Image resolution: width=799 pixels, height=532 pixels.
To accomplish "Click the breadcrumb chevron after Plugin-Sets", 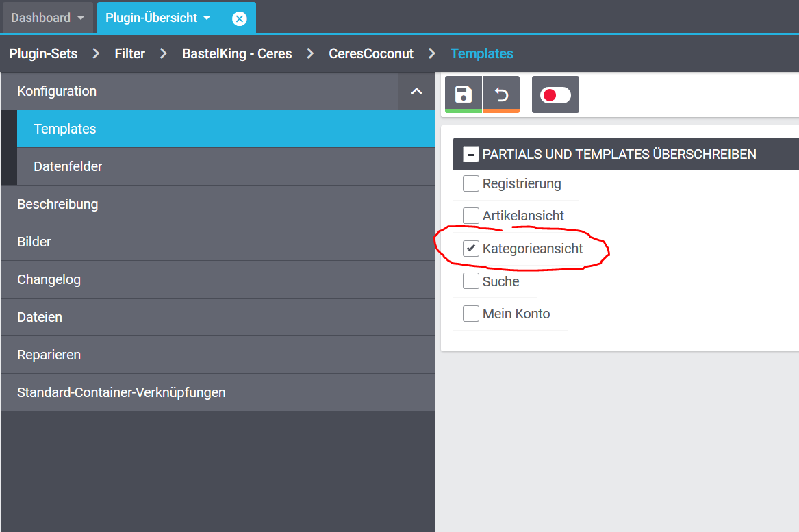I will click(96, 53).
